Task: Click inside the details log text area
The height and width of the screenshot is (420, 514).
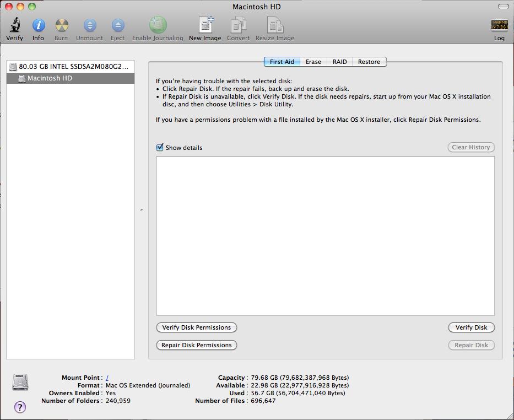Action: [326, 236]
